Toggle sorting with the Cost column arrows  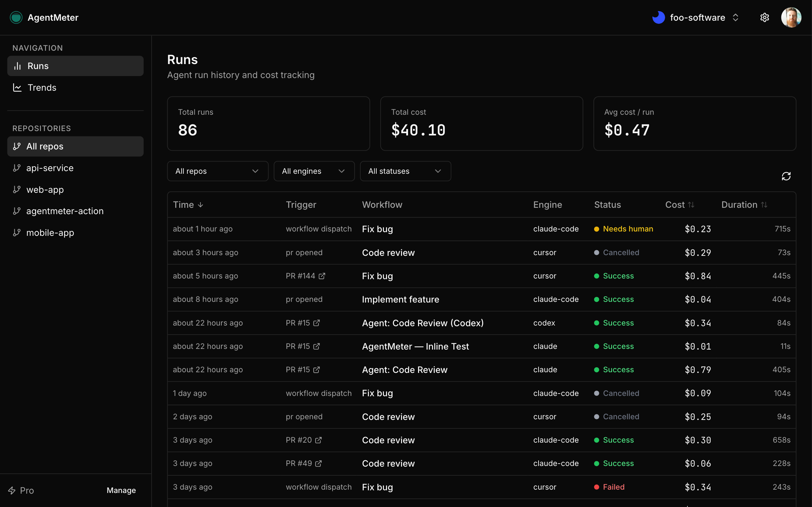[691, 204]
